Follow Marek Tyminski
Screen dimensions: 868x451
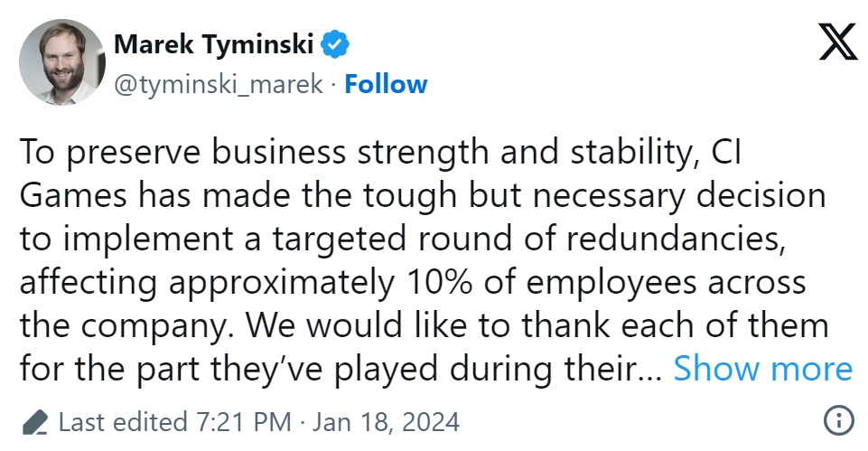pos(386,84)
